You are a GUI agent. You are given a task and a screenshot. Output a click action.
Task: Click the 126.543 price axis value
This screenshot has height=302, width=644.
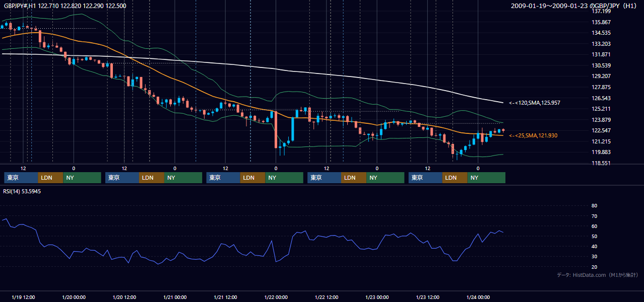(x=601, y=98)
